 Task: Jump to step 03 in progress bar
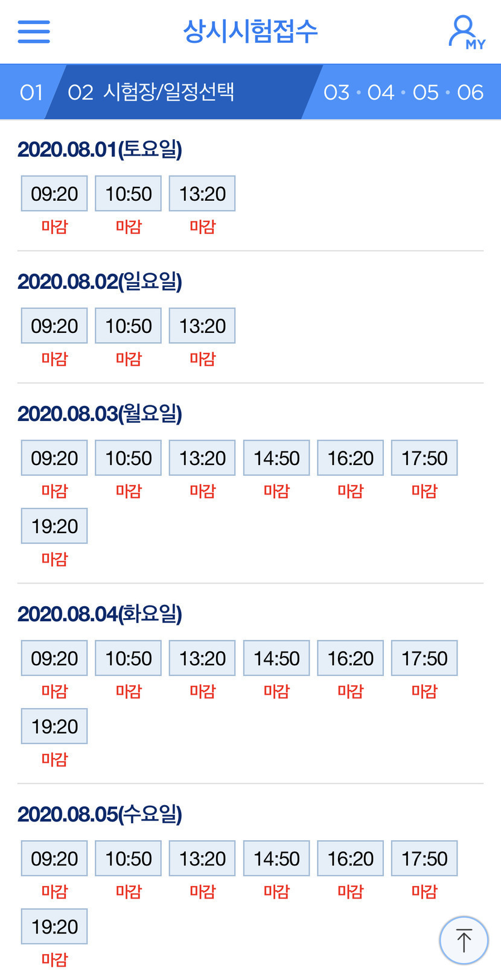(x=336, y=92)
